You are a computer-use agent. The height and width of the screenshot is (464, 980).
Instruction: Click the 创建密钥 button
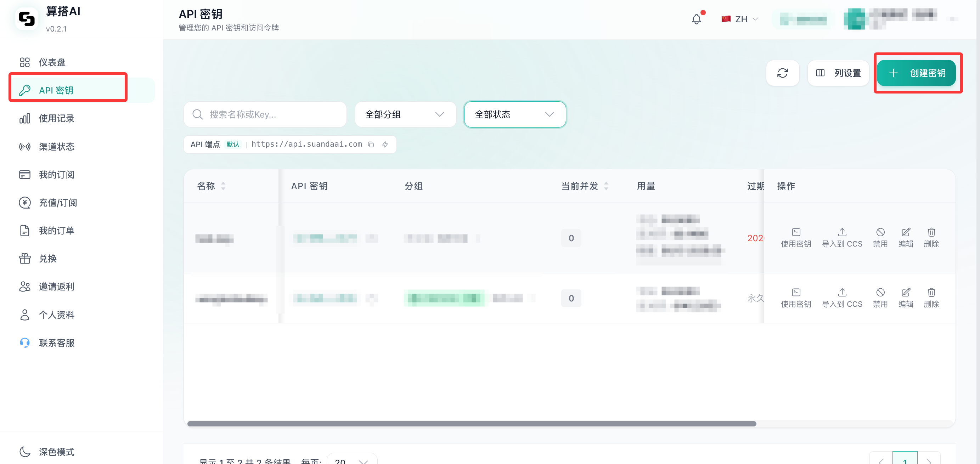916,73
